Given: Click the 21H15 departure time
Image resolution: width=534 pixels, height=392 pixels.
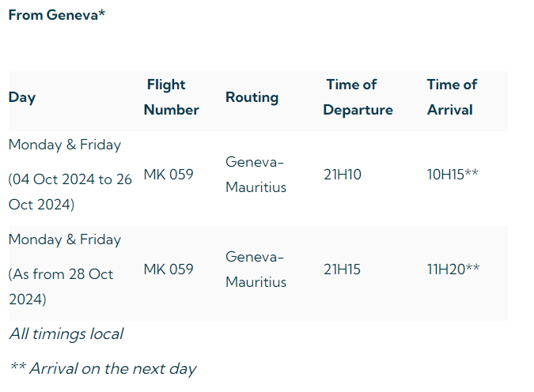Looking at the screenshot, I should point(343,269).
